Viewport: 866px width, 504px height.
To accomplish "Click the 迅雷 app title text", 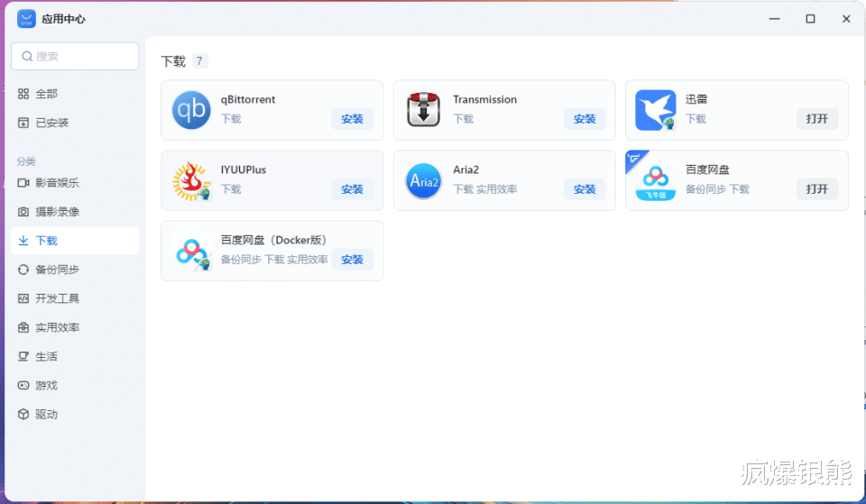I will [x=696, y=99].
